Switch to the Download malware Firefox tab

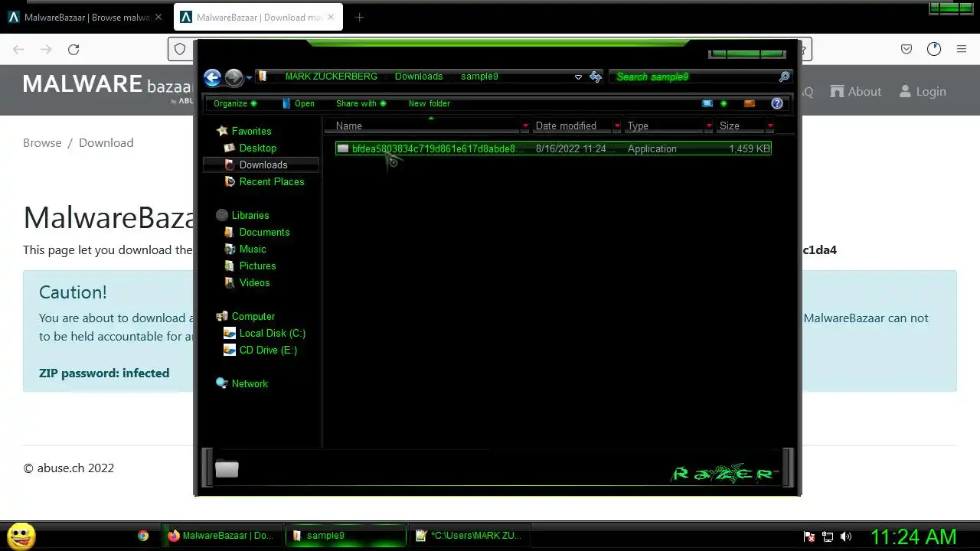point(258,17)
